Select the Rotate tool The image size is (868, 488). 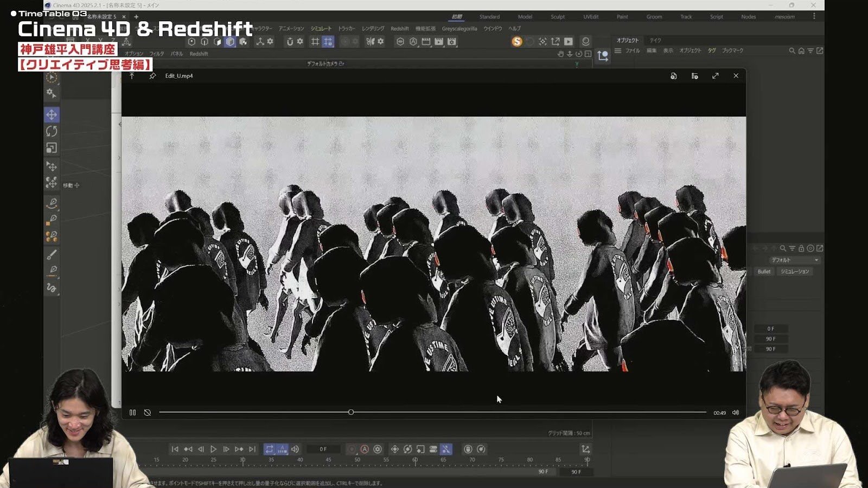point(52,130)
